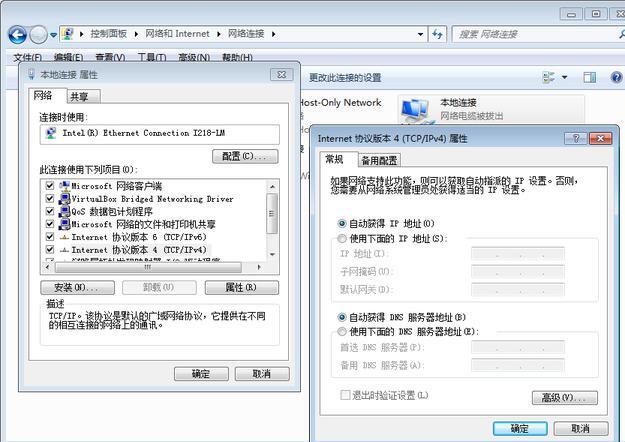Image resolution: width=625 pixels, height=442 pixels.
Task: Click the VirtualBox Bridged Networking Driver icon
Action: pos(64,198)
